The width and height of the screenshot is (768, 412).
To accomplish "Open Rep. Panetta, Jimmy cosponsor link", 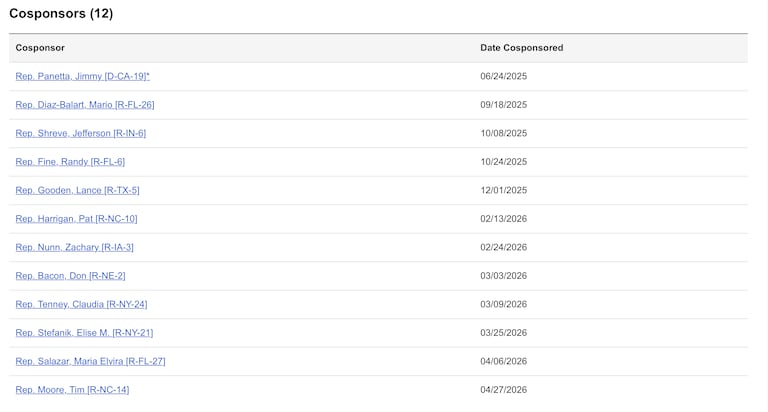I will (82, 76).
